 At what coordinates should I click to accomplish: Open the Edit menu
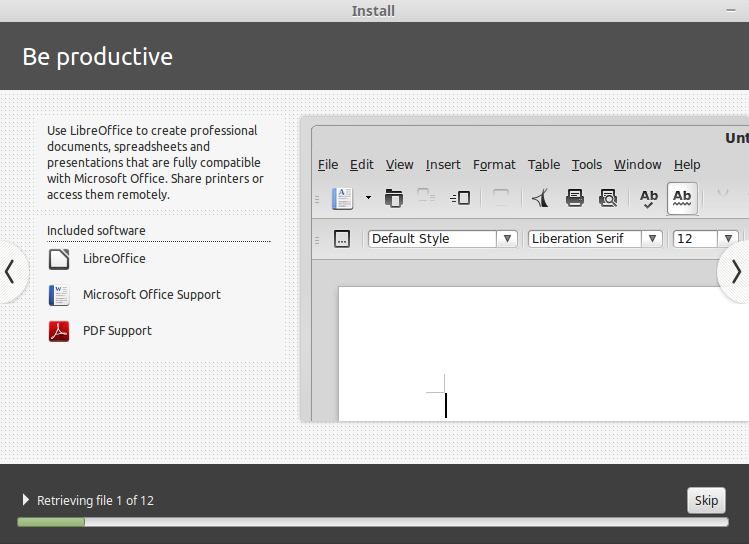(362, 165)
